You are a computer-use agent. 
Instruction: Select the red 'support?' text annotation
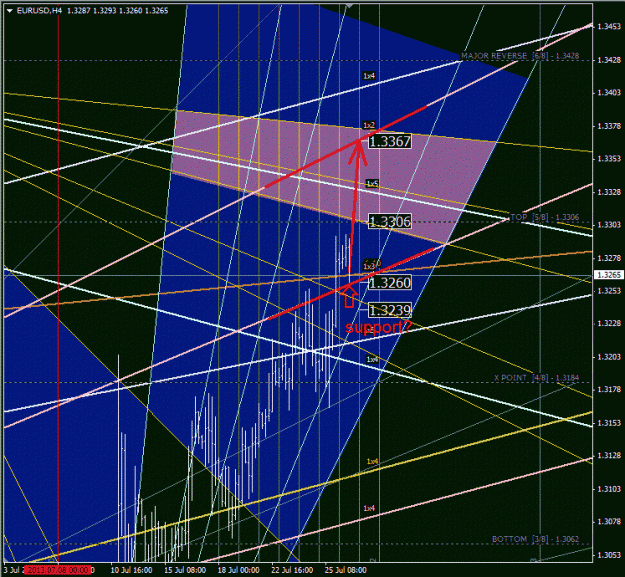(378, 328)
